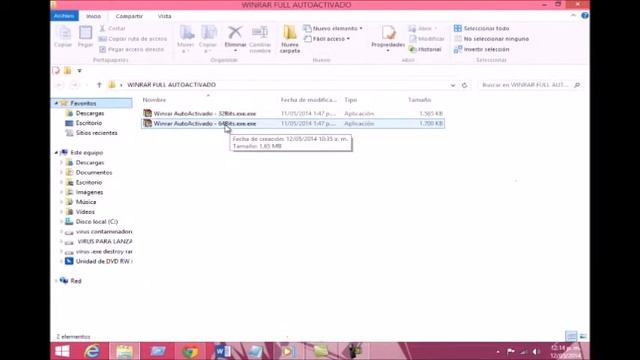Click the Copiar ribbon icon

63,36
